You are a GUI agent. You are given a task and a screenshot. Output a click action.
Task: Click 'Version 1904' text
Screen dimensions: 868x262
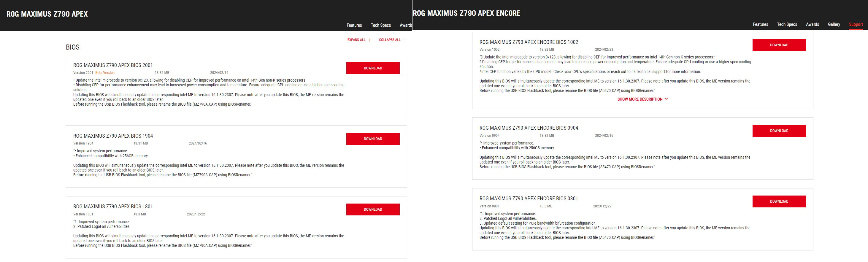pos(83,143)
